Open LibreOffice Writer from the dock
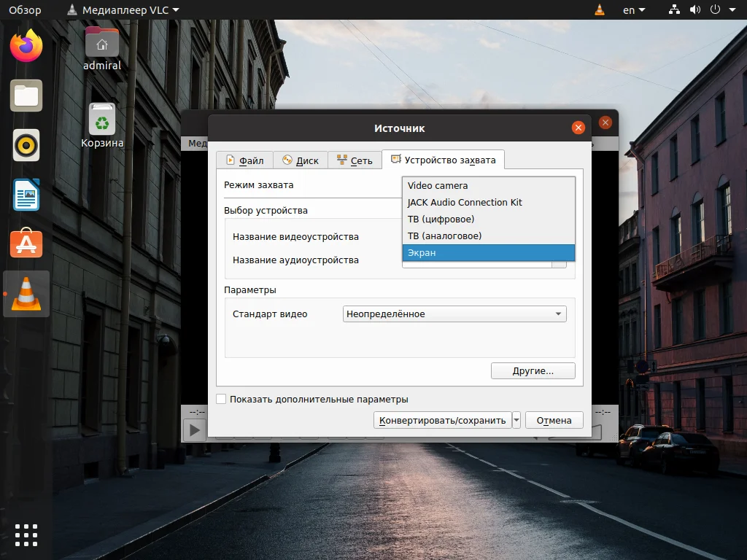This screenshot has width=747, height=560. (26, 195)
